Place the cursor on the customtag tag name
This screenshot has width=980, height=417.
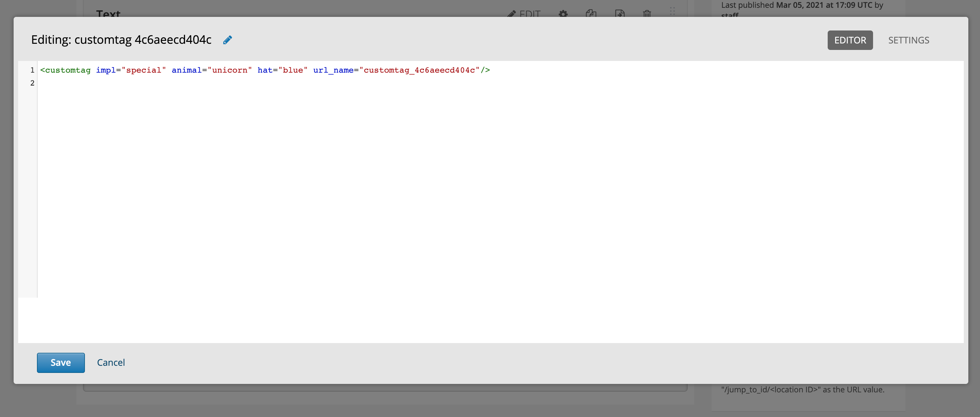coord(68,70)
